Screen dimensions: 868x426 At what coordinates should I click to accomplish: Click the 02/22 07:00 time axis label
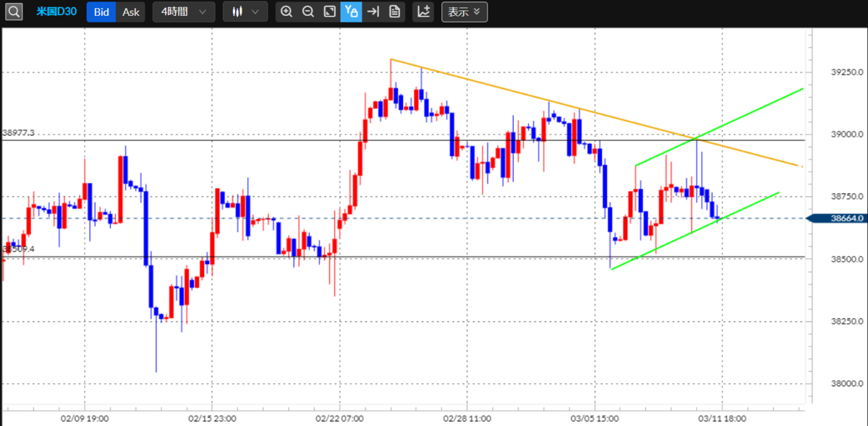pos(339,418)
